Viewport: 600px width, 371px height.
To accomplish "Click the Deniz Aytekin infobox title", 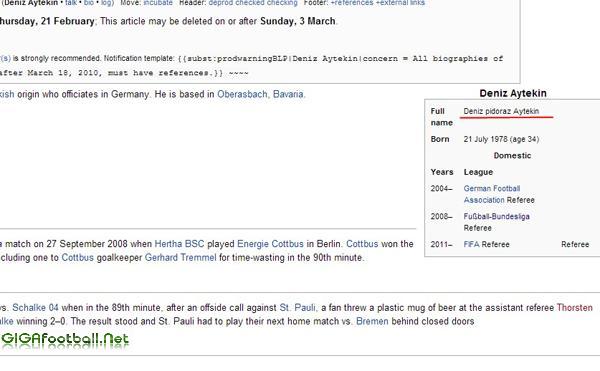I will tap(513, 93).
